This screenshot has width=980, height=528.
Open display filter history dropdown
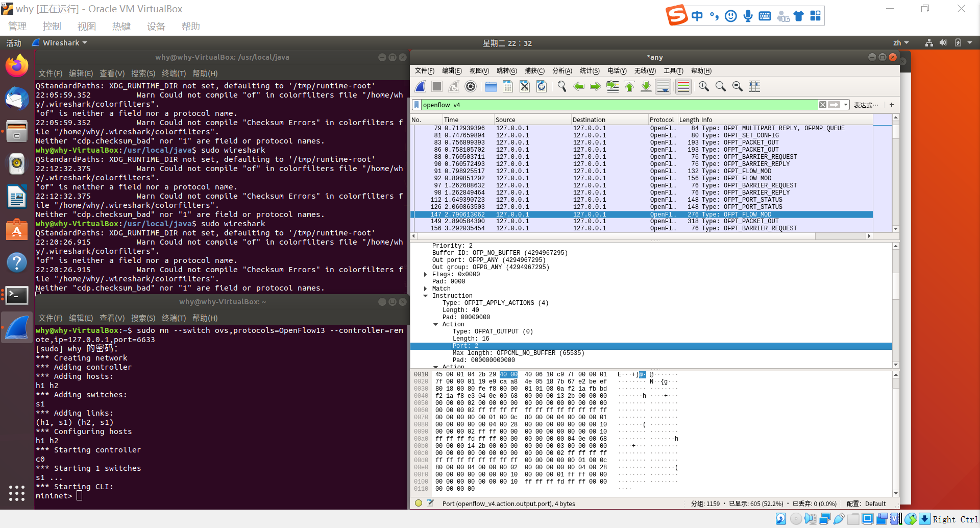point(846,105)
